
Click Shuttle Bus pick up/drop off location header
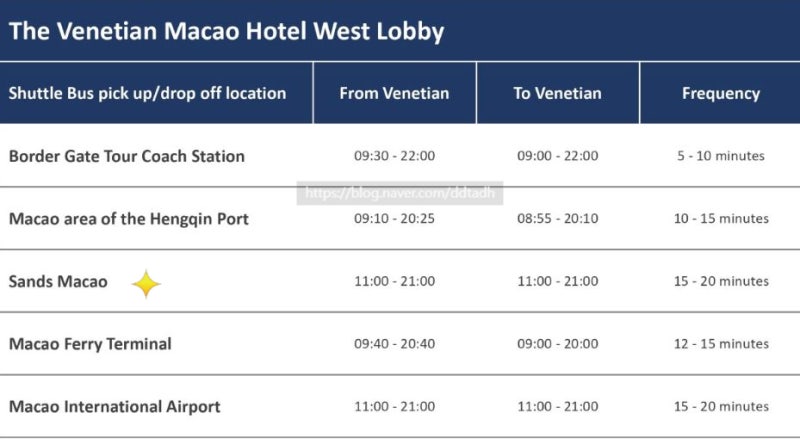pos(147,94)
